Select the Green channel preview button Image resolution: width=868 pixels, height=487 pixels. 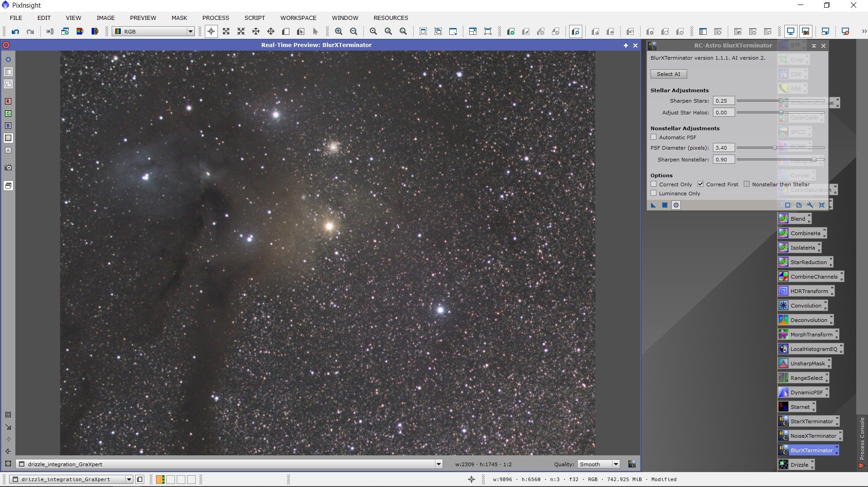(8, 113)
